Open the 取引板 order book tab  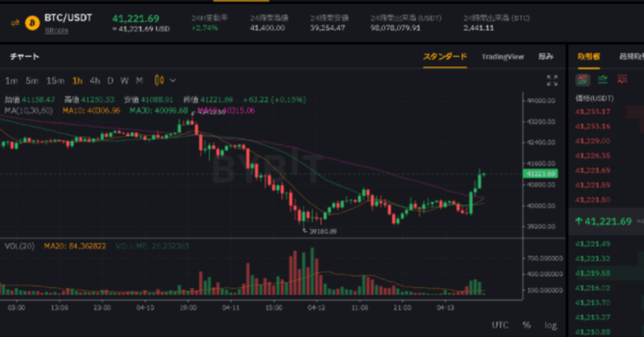[x=589, y=57]
